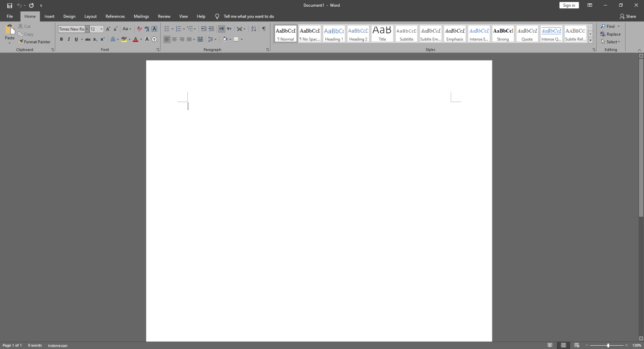The height and width of the screenshot is (349, 644).
Task: Align text to the right
Action: (x=182, y=39)
